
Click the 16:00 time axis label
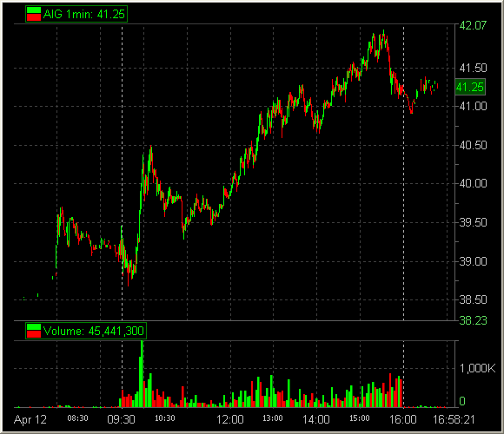(403, 419)
